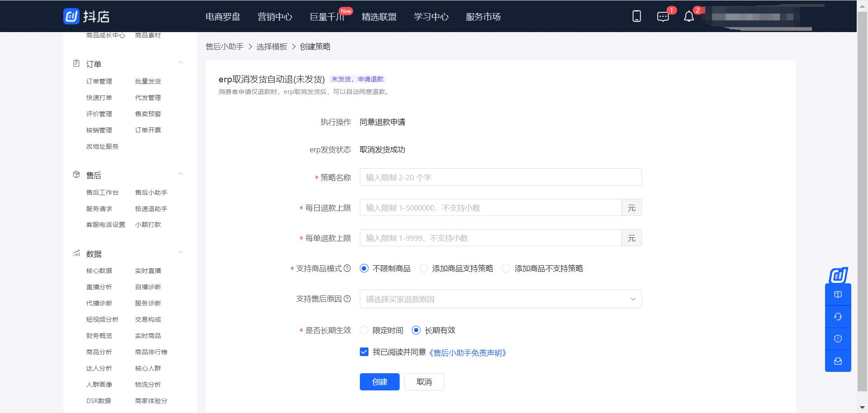Image resolution: width=868 pixels, height=413 pixels.
Task: Select the 限定时间 radio option
Action: [x=364, y=330]
